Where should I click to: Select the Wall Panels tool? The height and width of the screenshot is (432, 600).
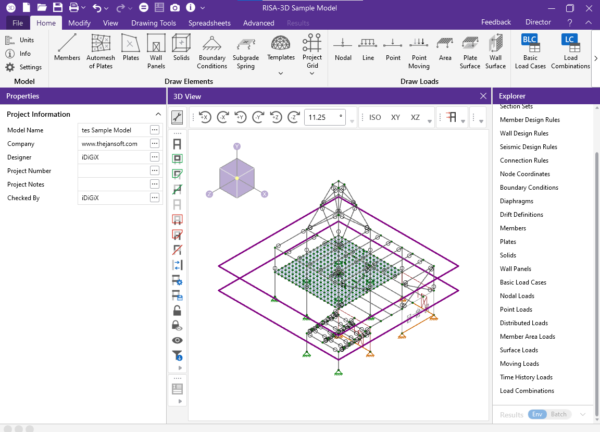point(156,52)
